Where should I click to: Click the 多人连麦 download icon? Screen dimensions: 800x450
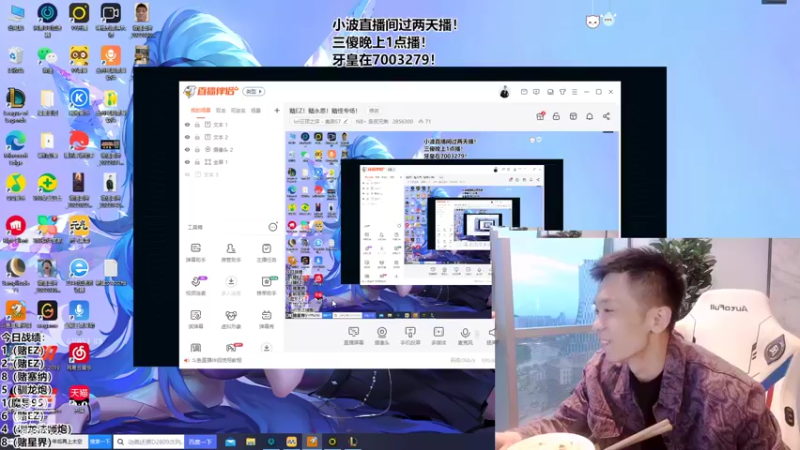[x=231, y=282]
